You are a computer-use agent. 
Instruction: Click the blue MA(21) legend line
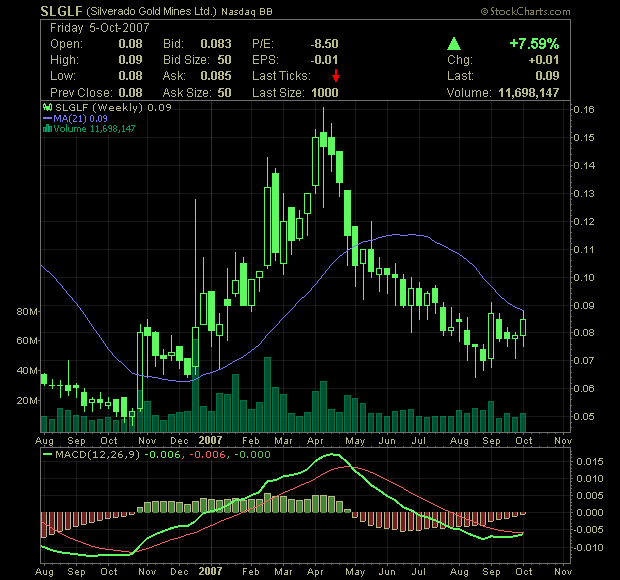pos(47,118)
